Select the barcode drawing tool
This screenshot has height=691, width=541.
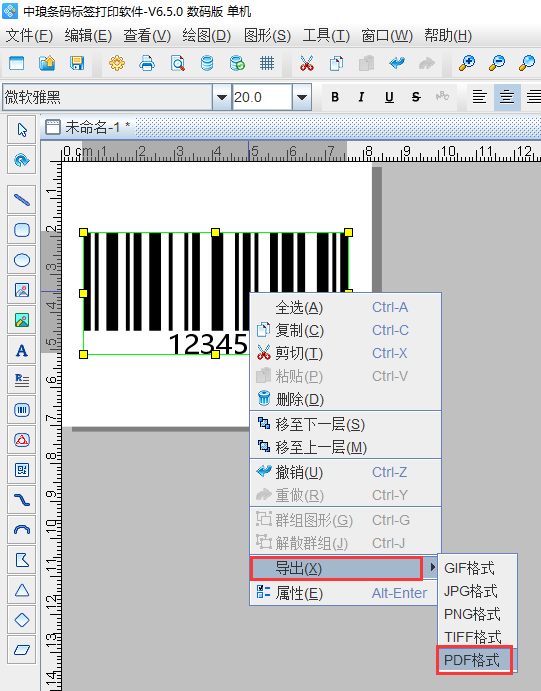click(22, 410)
